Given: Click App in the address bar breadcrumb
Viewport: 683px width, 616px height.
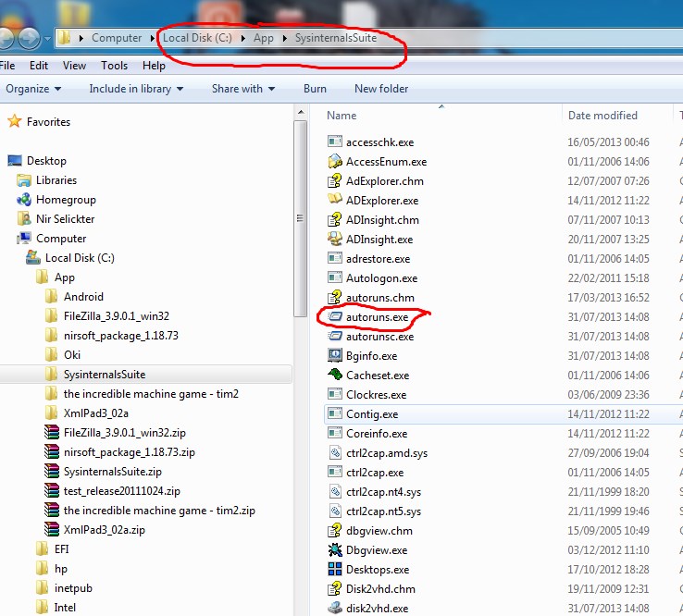Looking at the screenshot, I should point(264,38).
